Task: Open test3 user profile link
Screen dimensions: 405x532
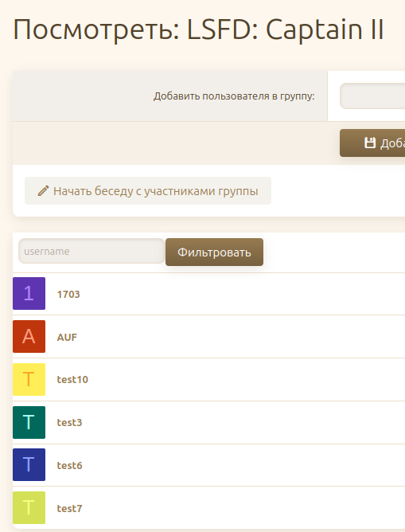Action: 69,422
